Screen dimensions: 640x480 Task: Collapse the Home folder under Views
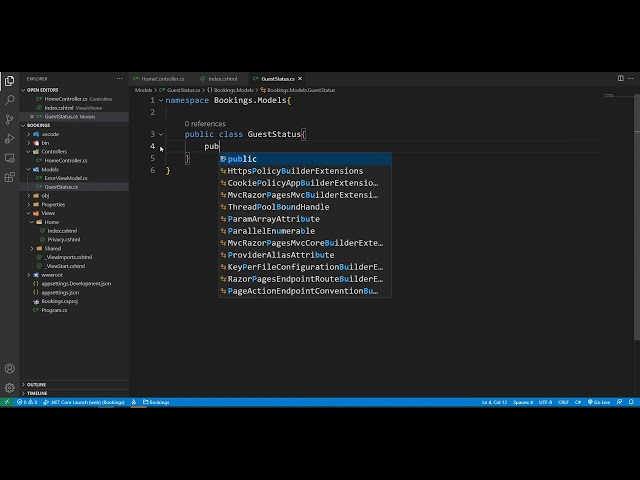pos(51,222)
